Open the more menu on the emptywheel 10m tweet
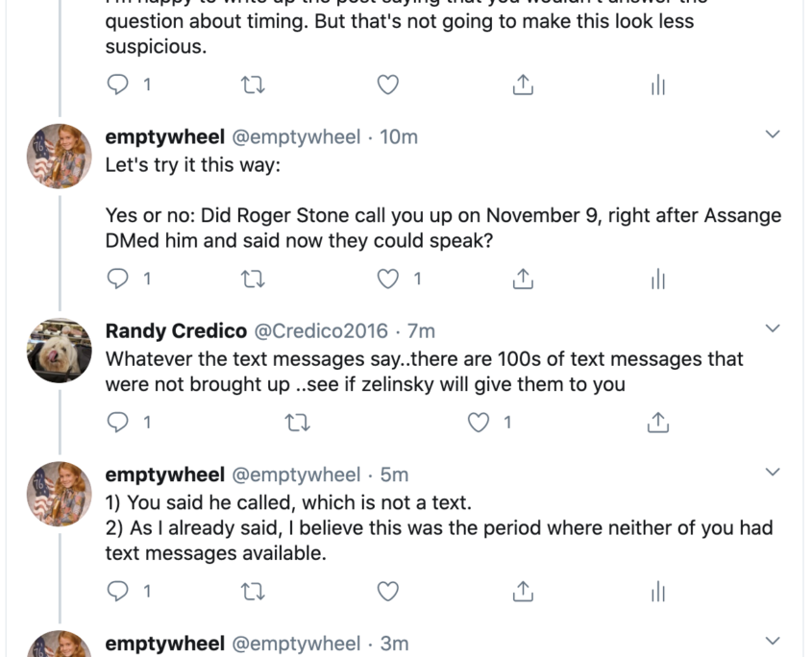 pos(773,134)
